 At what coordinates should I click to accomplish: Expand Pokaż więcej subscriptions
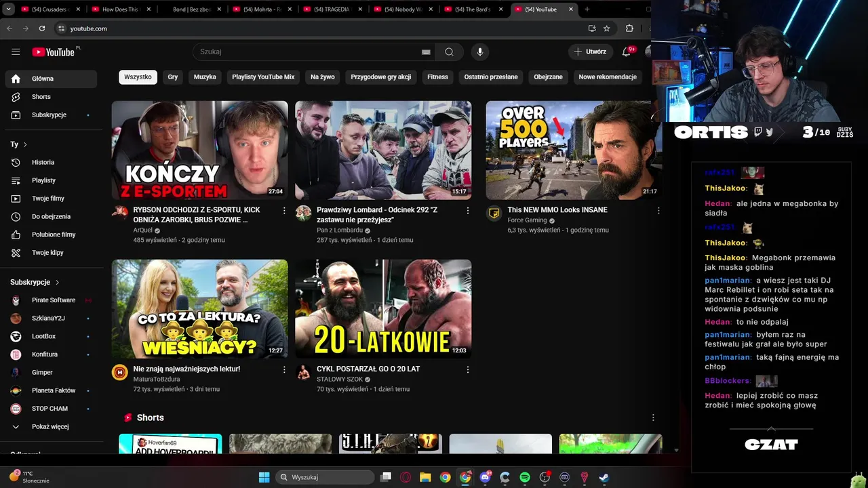point(51,426)
